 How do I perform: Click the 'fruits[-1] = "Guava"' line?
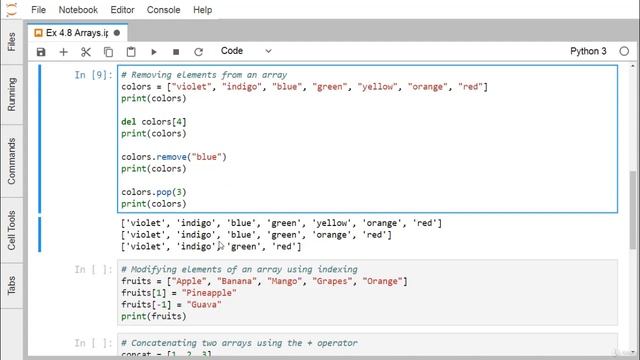point(171,304)
